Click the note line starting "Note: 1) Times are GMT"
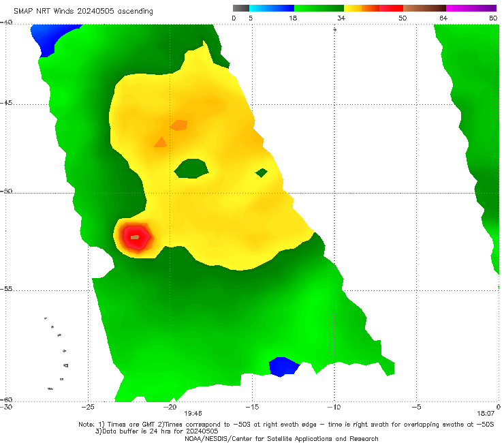Viewport: 504px width, 443px height. point(286,425)
